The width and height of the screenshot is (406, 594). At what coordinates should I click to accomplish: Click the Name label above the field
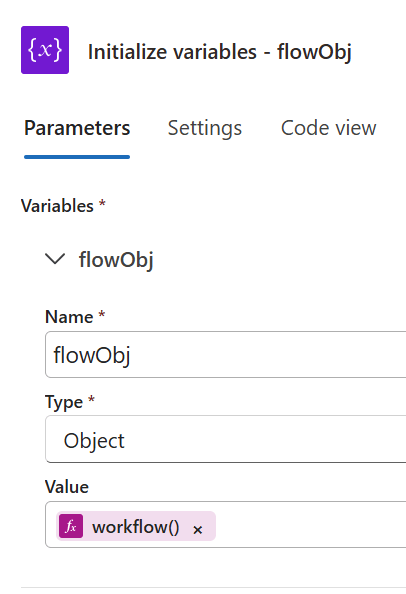pyautogui.click(x=69, y=317)
